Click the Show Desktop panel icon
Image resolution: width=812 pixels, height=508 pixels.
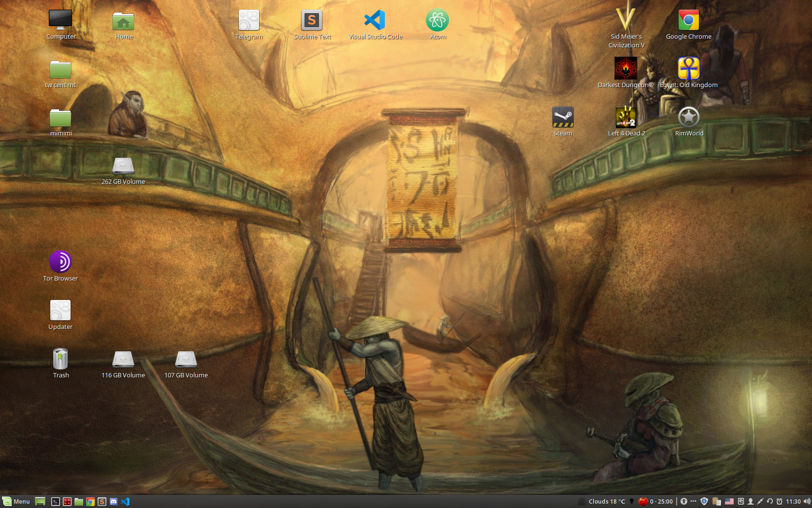pos(40,502)
